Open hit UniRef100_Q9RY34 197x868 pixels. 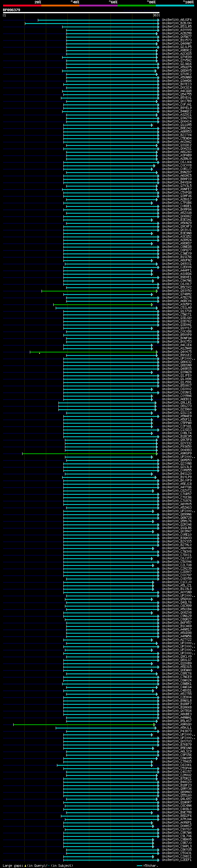[177, 789]
